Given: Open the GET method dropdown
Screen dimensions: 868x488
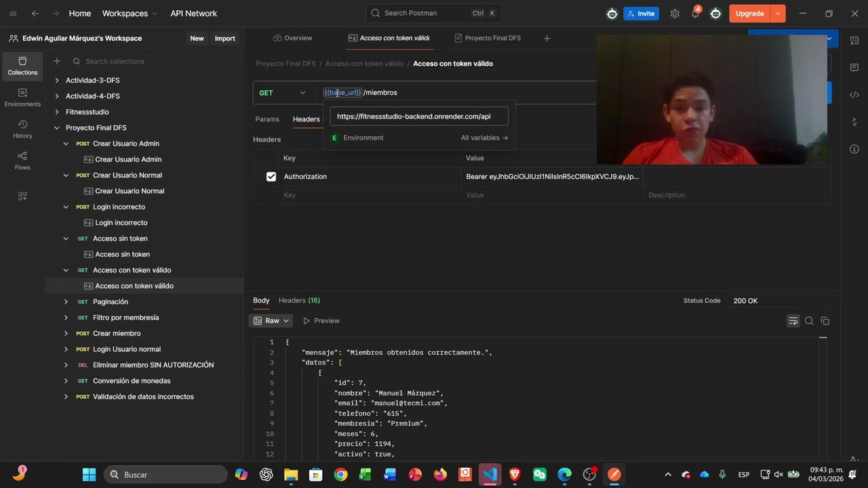Looking at the screenshot, I should point(283,93).
